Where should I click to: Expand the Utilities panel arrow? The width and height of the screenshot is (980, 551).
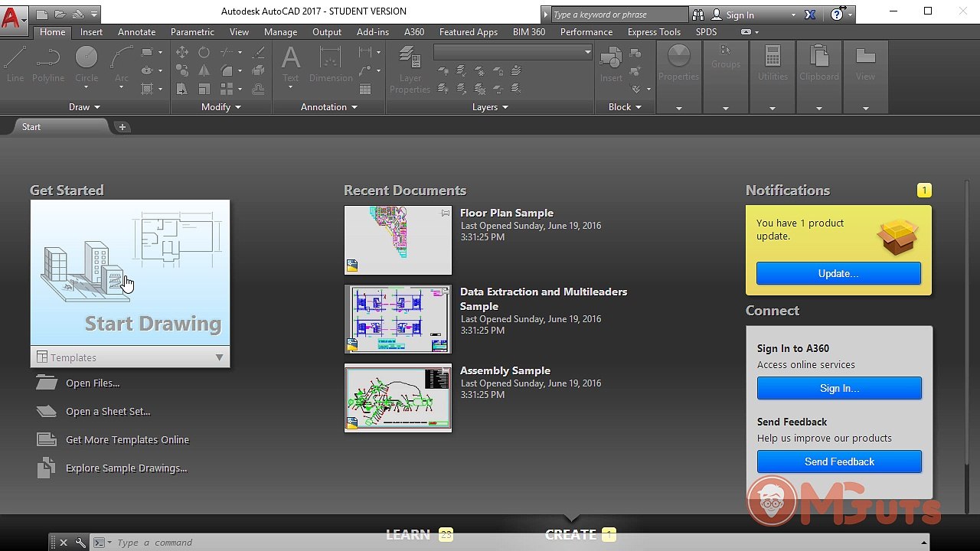773,108
